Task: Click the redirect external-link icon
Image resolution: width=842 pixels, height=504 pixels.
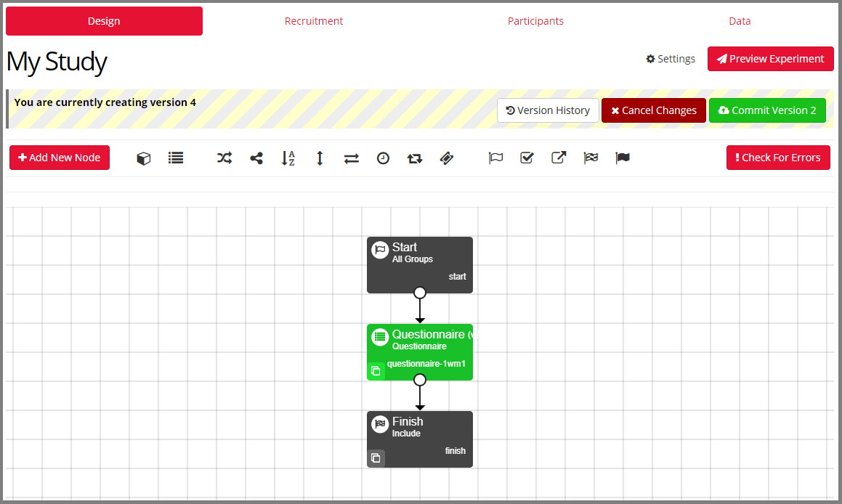Action: (x=559, y=158)
